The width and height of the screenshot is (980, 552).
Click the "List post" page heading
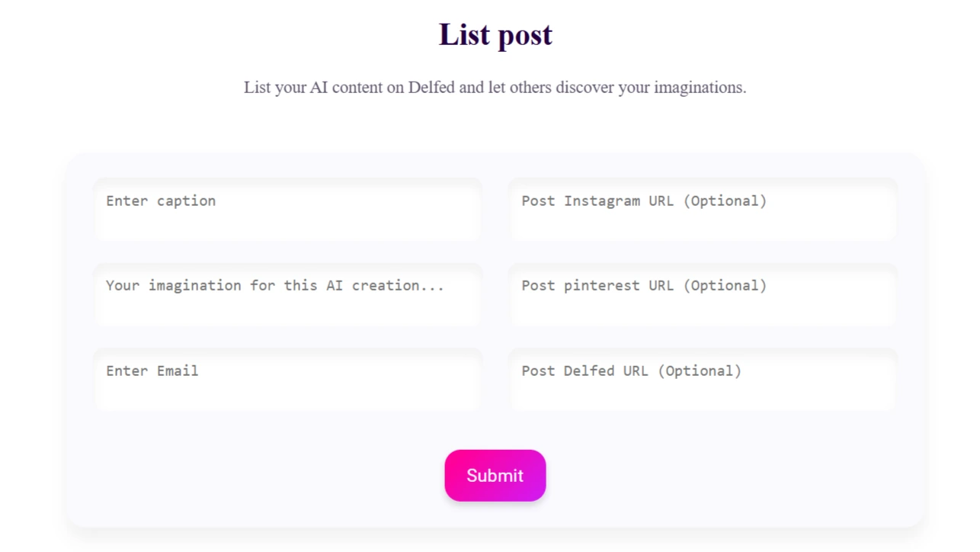495,34
